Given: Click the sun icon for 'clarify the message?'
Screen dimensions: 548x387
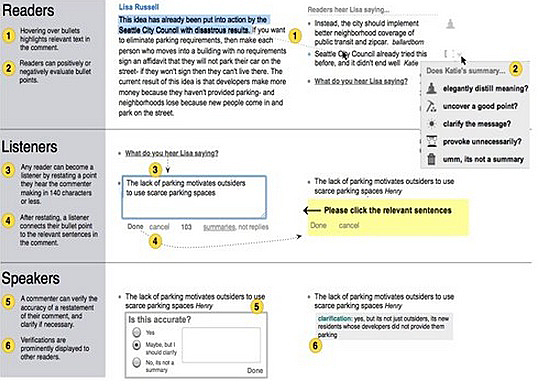Looking at the screenshot, I should 432,124.
